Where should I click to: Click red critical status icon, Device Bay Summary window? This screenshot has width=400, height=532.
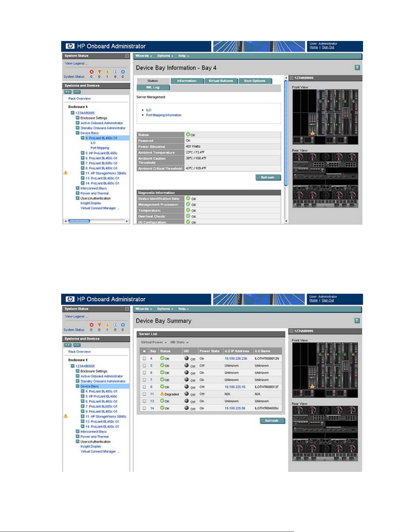click(x=91, y=325)
